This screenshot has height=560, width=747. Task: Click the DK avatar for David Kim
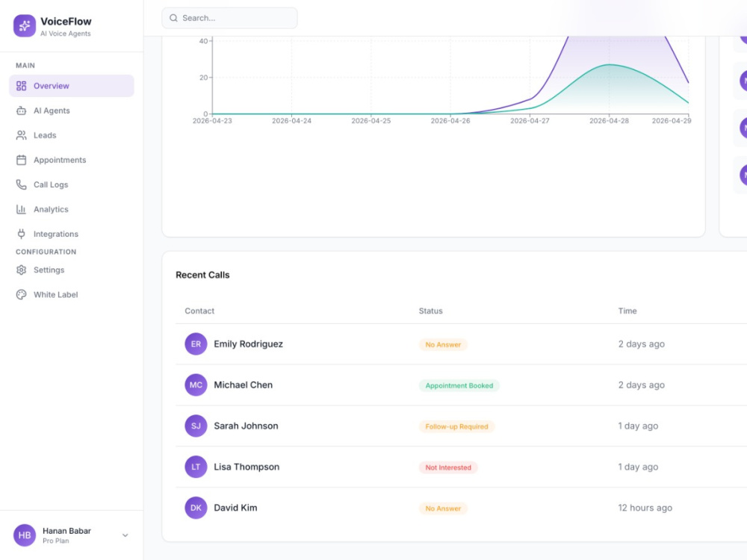[x=196, y=508]
